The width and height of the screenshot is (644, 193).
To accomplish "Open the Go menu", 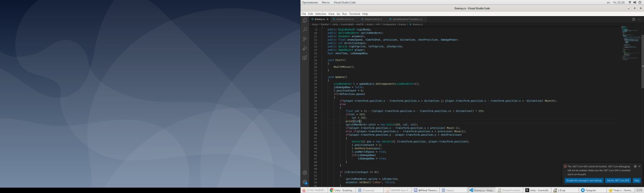I will coord(338,14).
